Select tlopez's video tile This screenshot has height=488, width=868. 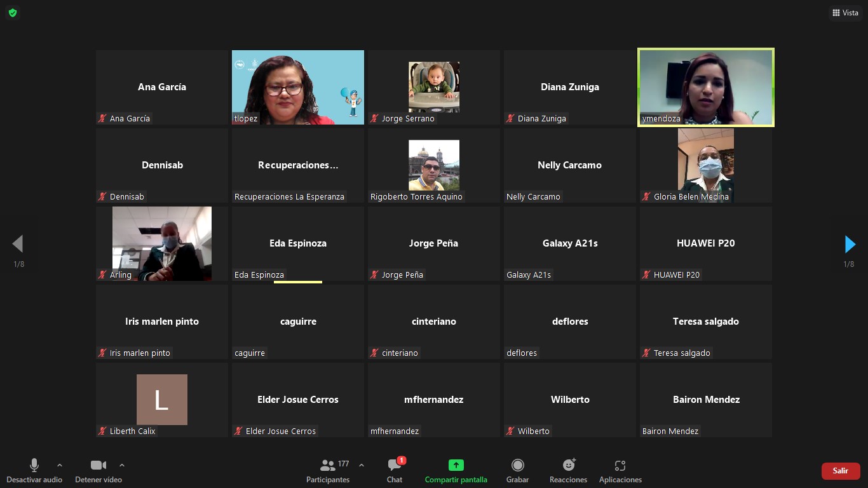coord(297,88)
